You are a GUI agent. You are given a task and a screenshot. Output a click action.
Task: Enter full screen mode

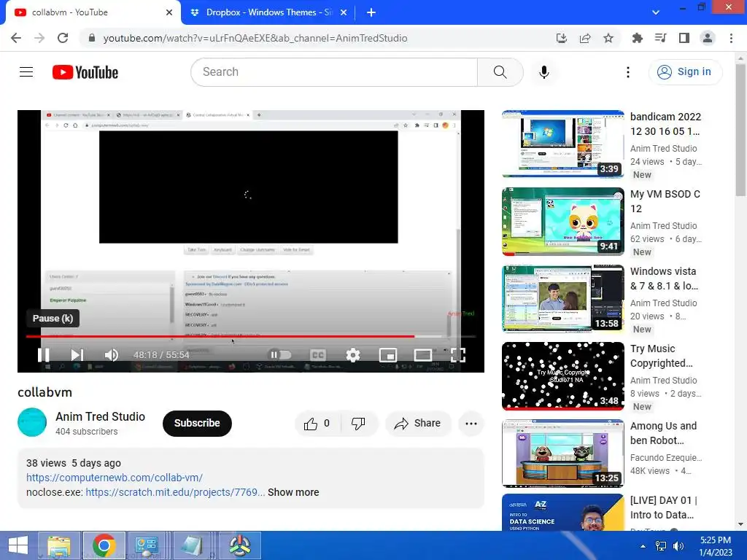click(x=458, y=355)
